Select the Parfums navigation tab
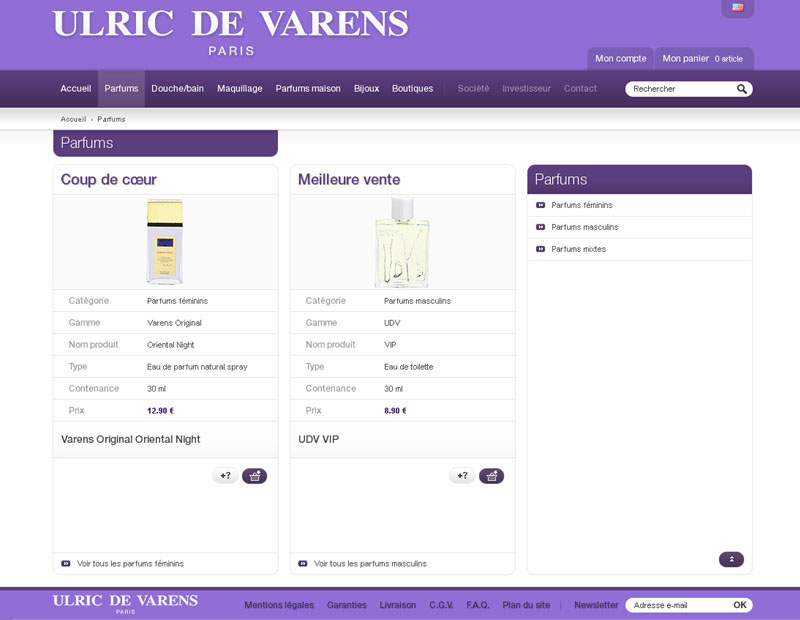Viewport: 800px width, 620px height. pos(121,89)
